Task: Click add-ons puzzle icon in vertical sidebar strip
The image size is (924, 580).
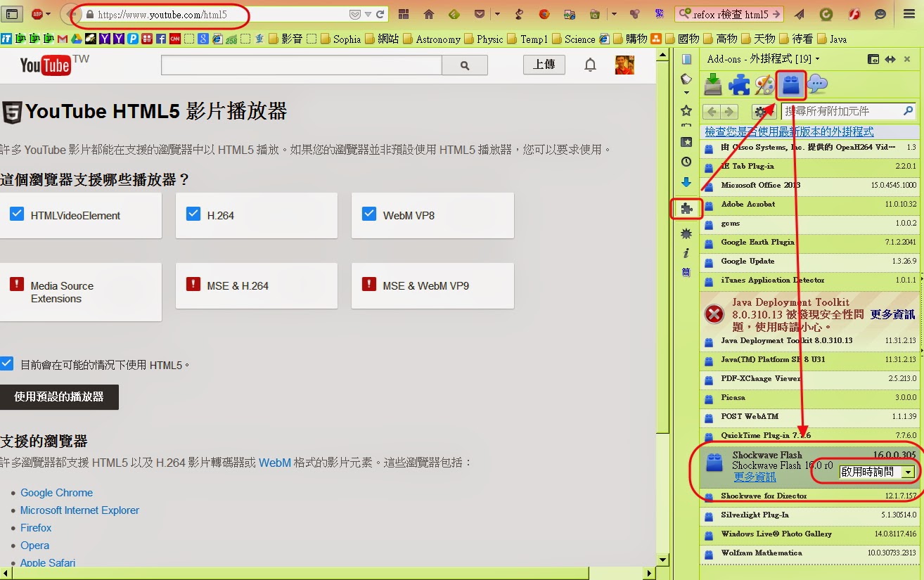Action: click(x=686, y=208)
